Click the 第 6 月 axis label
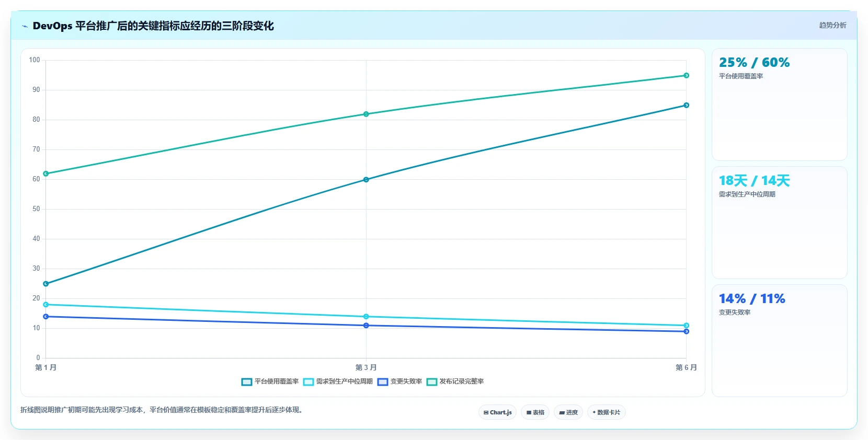Image resolution: width=868 pixels, height=440 pixels. [x=686, y=367]
